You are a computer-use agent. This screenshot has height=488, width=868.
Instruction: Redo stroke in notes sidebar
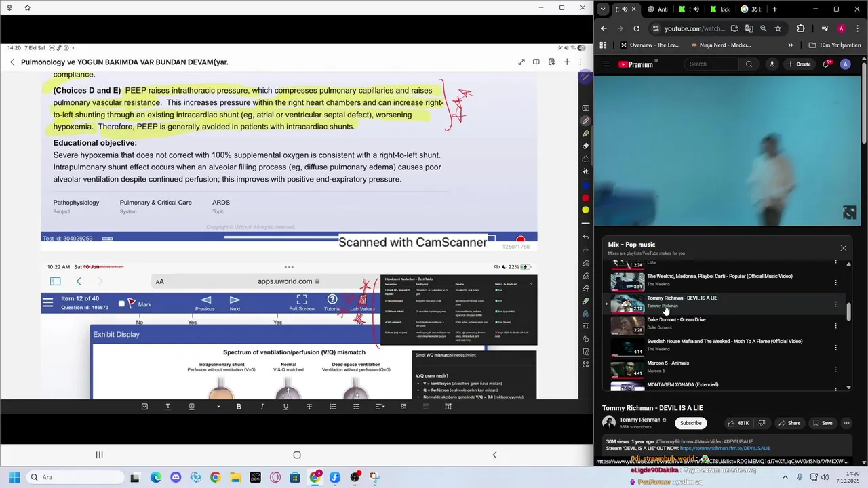586,249
